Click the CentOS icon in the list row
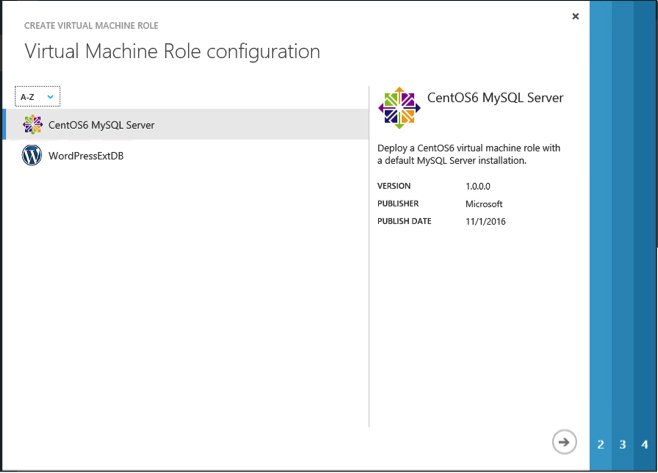This screenshot has width=658, height=473. point(32,125)
